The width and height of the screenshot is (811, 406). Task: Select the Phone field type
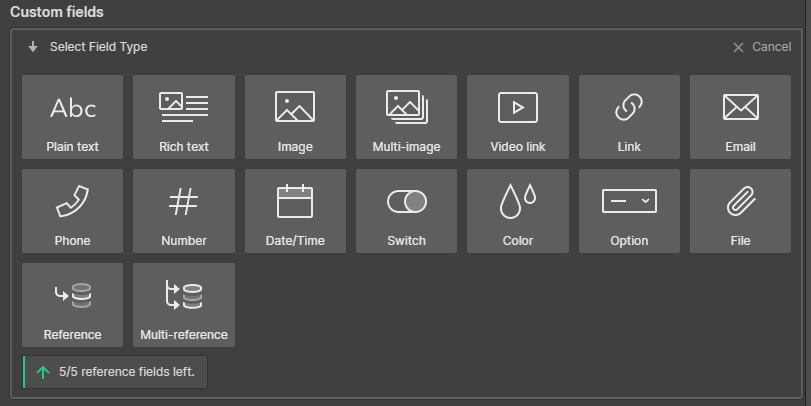pos(72,211)
